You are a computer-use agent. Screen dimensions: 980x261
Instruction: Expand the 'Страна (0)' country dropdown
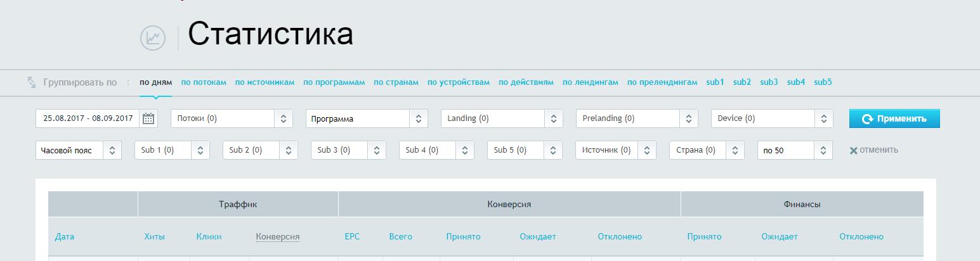(707, 150)
